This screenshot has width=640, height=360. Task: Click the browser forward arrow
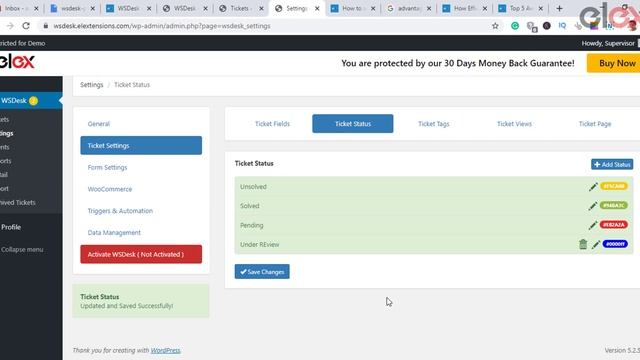coord(10,26)
